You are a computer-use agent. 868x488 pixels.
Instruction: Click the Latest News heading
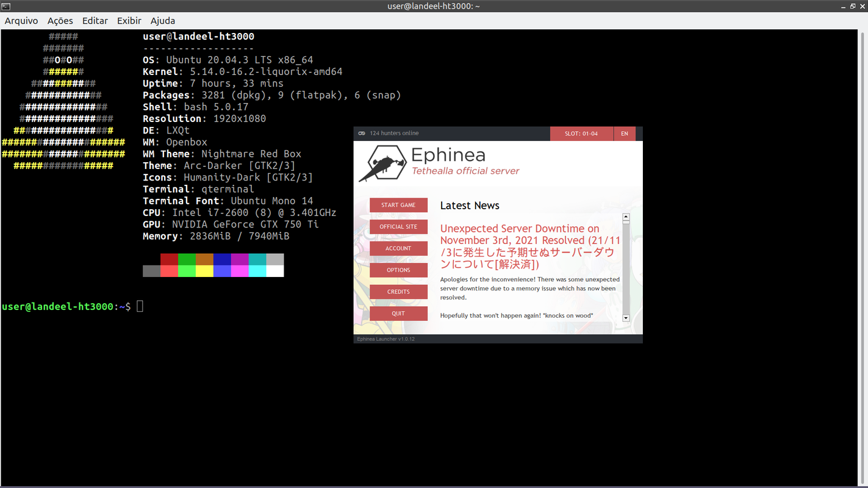click(470, 206)
